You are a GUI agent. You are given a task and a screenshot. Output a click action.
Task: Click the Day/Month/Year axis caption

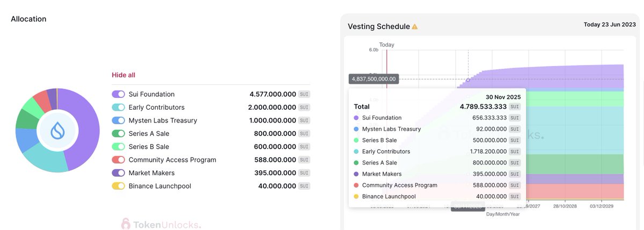pos(503,214)
